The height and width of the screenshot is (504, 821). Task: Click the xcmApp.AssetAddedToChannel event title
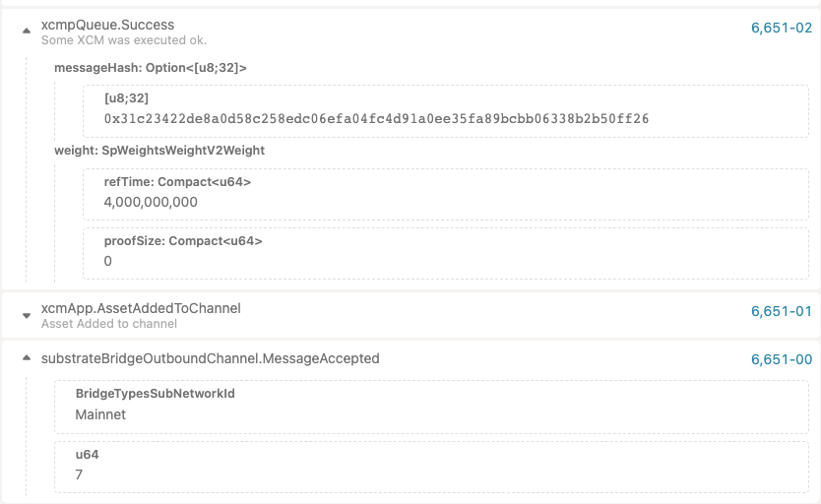pyautogui.click(x=141, y=308)
